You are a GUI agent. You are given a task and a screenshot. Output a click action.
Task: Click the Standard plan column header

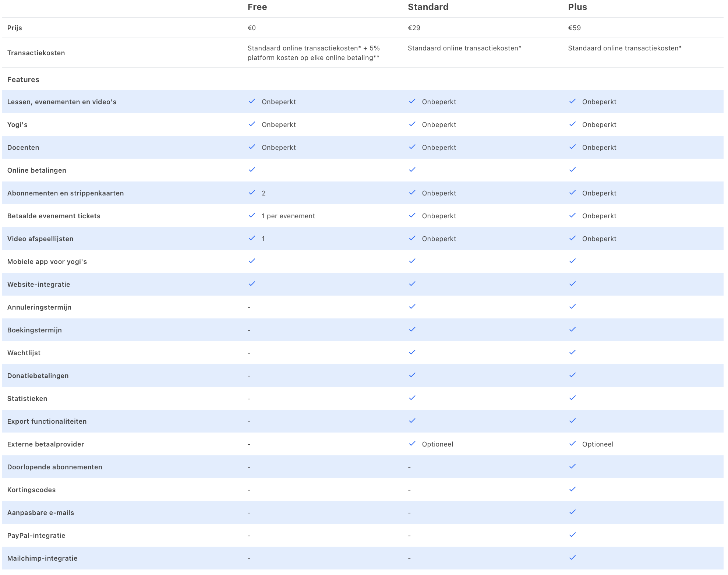[428, 7]
